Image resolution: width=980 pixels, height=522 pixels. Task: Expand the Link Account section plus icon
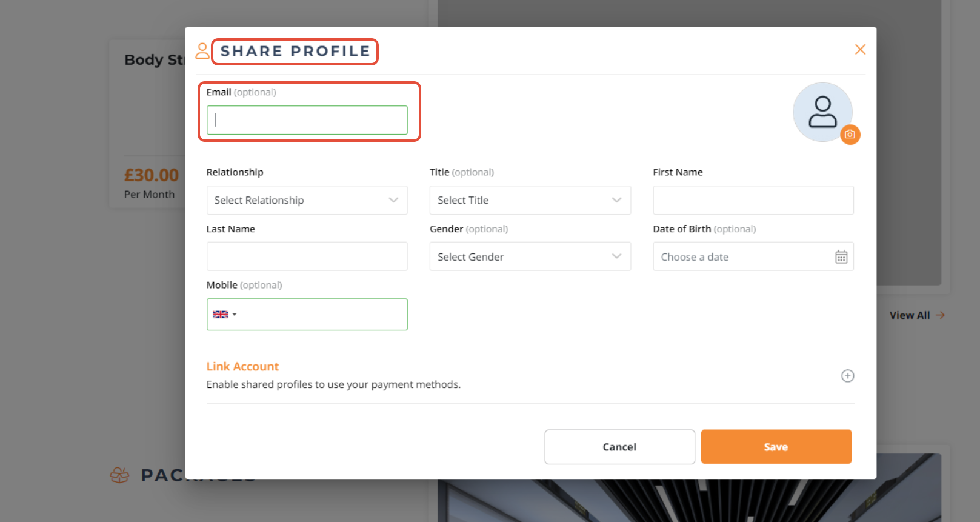point(848,376)
